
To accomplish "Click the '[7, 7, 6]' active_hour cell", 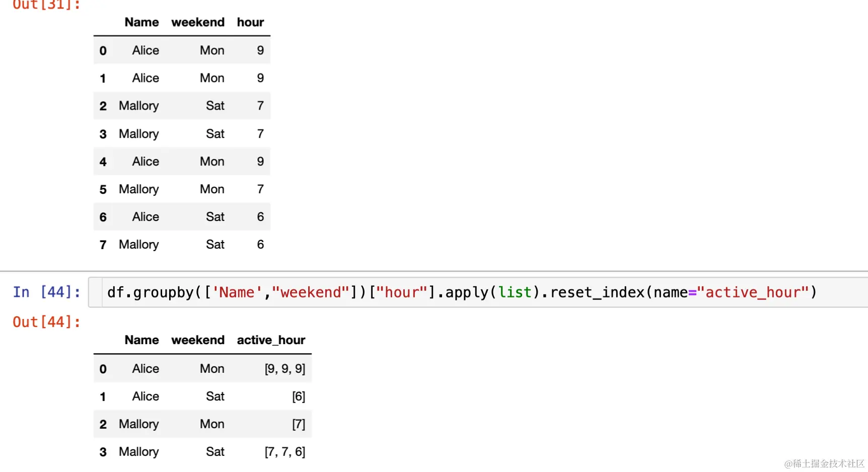I will (285, 452).
